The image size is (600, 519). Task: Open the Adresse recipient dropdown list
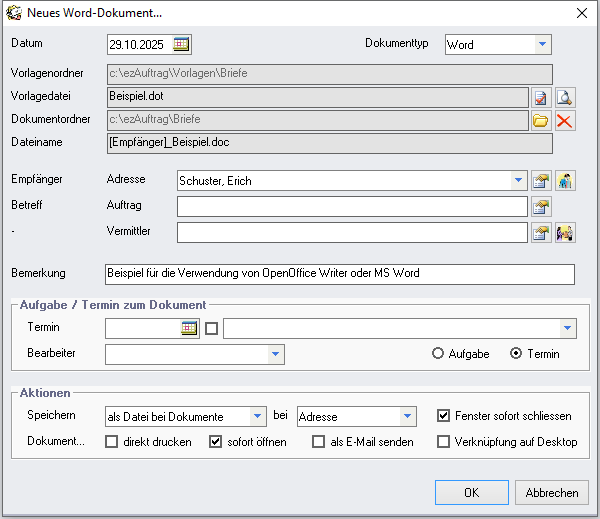518,181
